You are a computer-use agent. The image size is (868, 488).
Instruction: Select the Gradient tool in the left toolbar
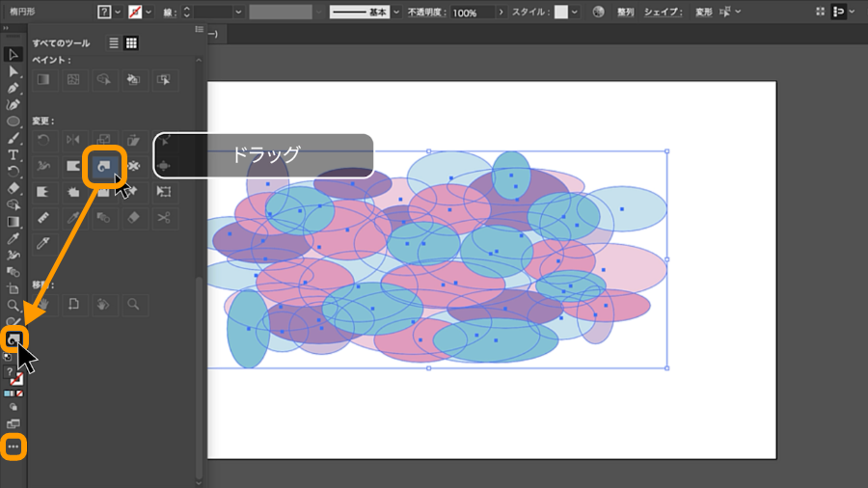point(14,222)
